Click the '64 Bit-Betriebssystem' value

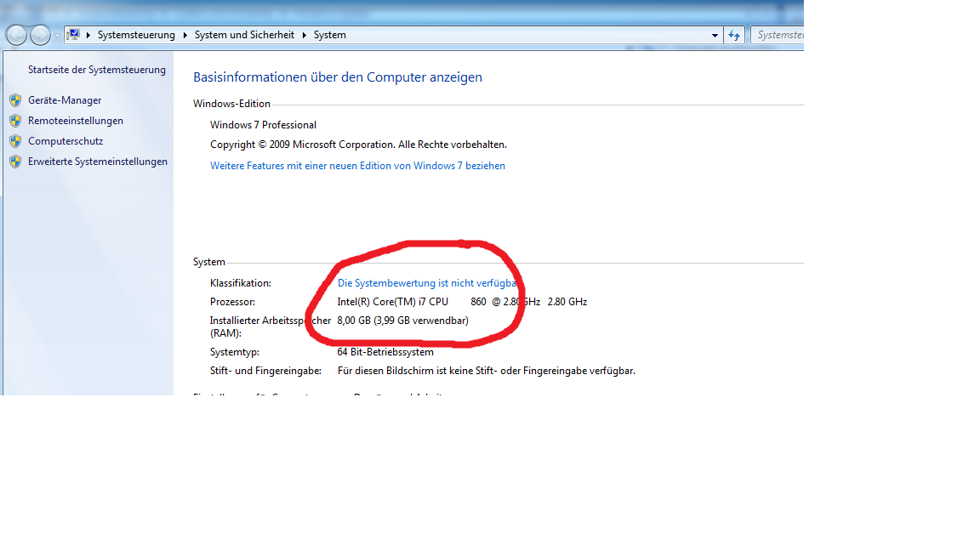pos(385,352)
